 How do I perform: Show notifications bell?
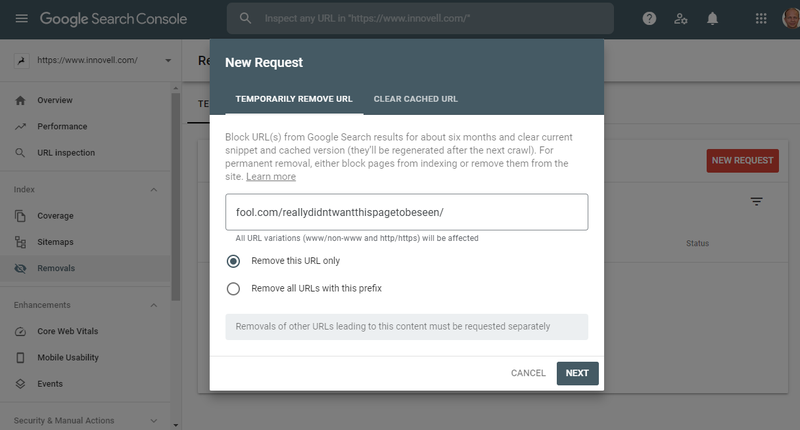coord(712,19)
